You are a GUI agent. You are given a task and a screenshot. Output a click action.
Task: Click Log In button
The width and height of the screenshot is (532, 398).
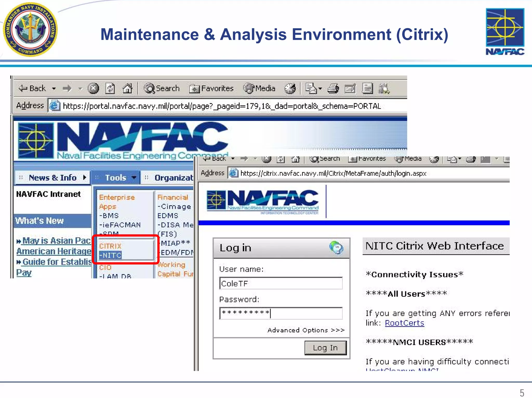(x=325, y=348)
